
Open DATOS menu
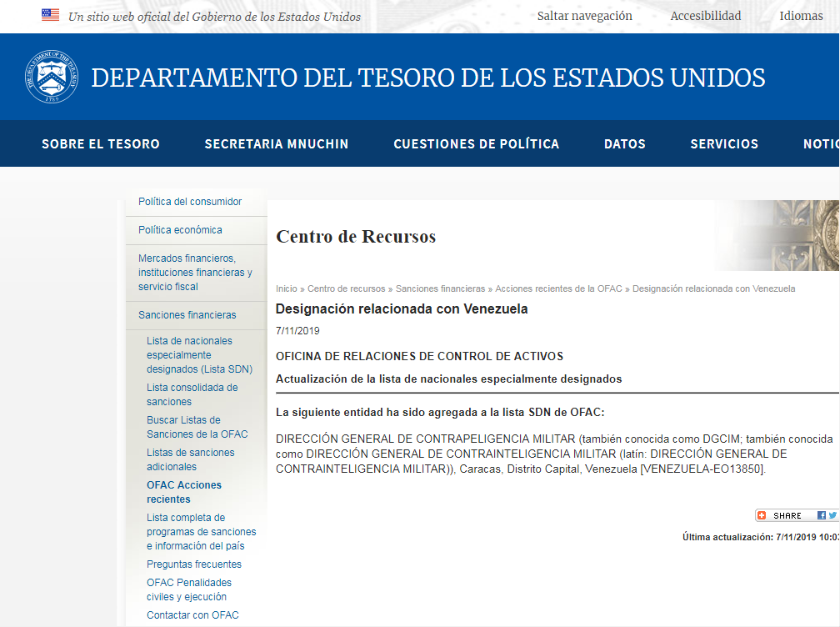coord(625,143)
